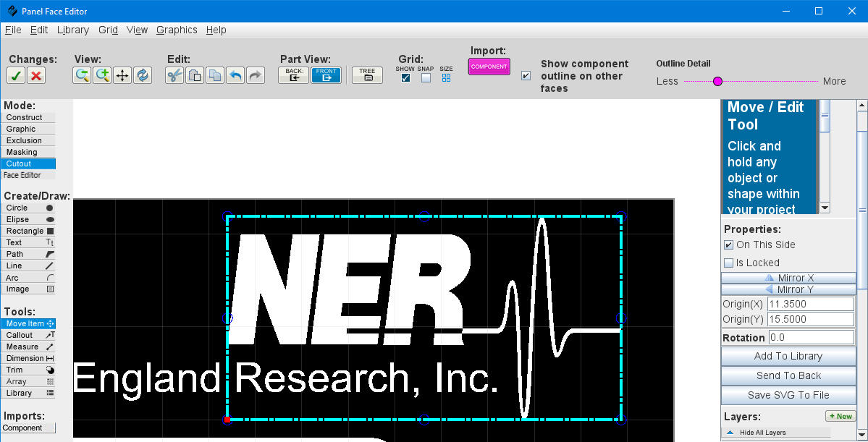Switch mode to Masking

click(x=28, y=153)
